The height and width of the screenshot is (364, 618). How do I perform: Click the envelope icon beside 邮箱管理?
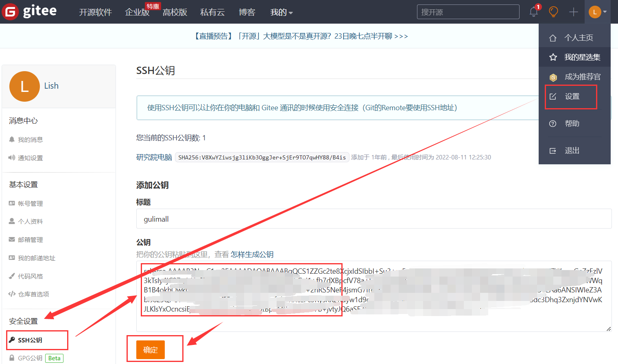point(12,240)
